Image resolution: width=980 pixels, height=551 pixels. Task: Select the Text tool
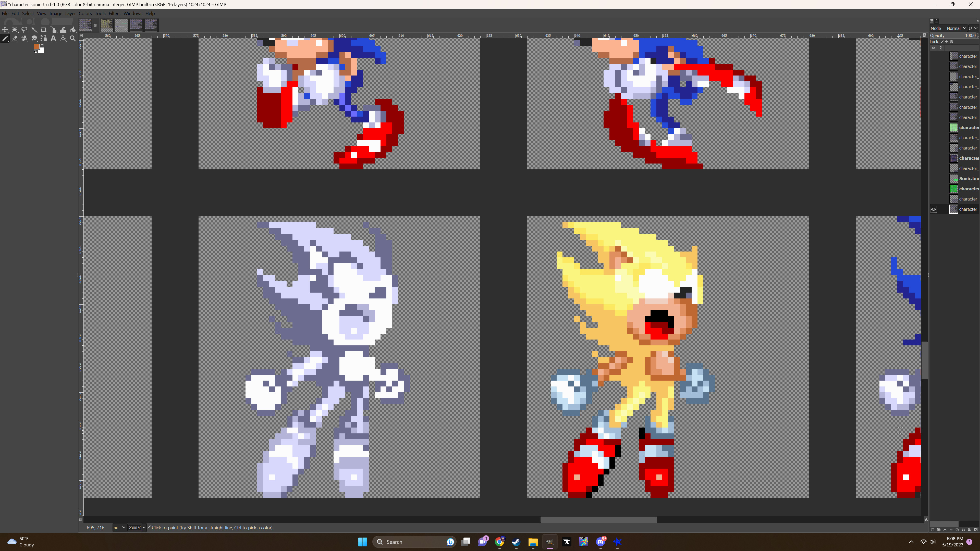(x=54, y=39)
